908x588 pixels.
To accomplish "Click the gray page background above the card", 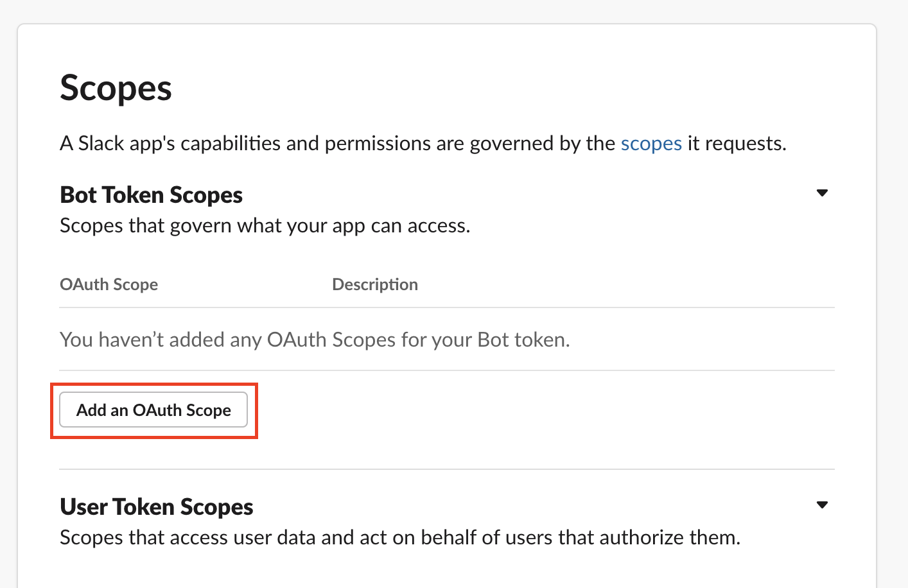I will click(450, 11).
